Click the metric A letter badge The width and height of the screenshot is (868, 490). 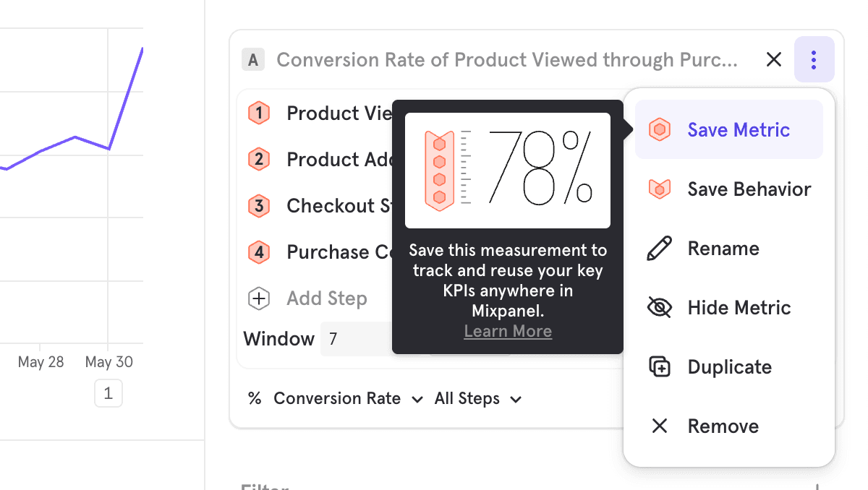(x=252, y=60)
